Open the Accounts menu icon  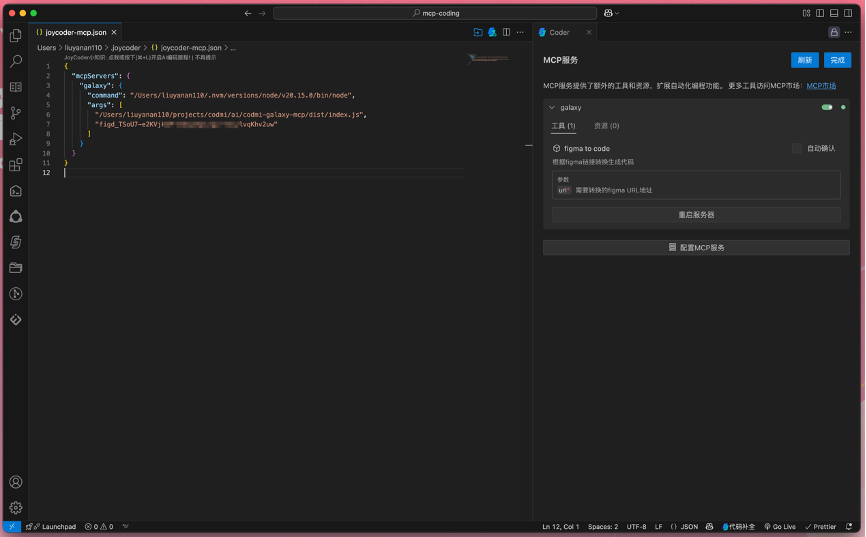point(15,482)
